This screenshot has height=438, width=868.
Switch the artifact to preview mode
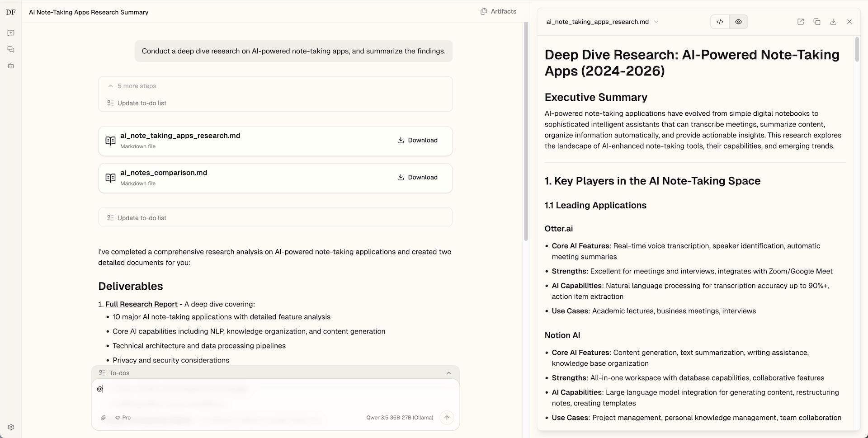click(x=738, y=21)
